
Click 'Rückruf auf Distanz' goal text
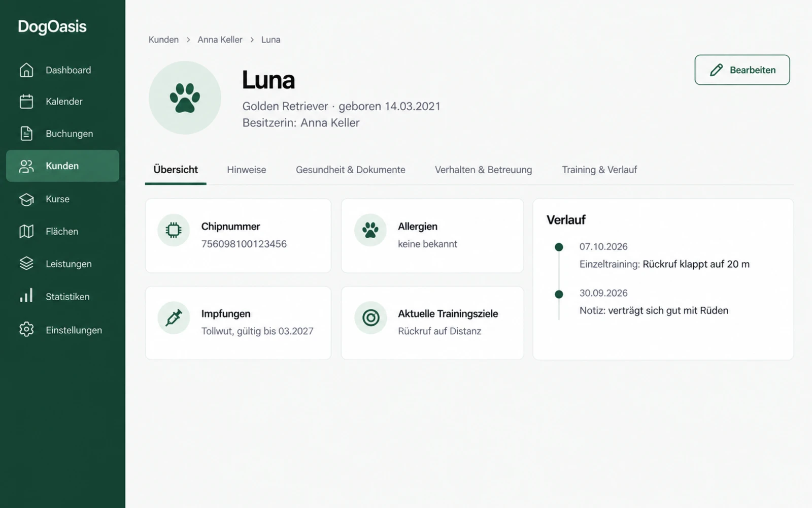pyautogui.click(x=439, y=331)
